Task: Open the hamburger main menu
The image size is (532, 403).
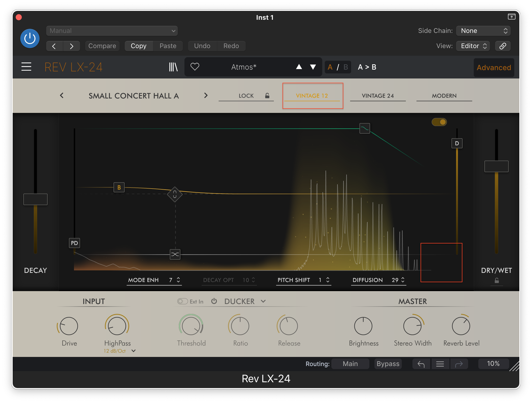Action: [x=26, y=67]
